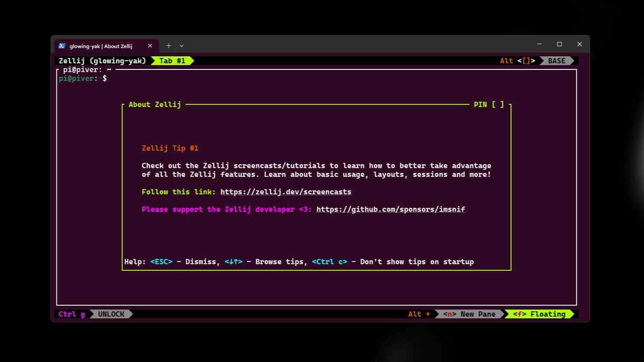The width and height of the screenshot is (644, 362).
Task: Click 'Follow this link:' text
Action: point(179,192)
